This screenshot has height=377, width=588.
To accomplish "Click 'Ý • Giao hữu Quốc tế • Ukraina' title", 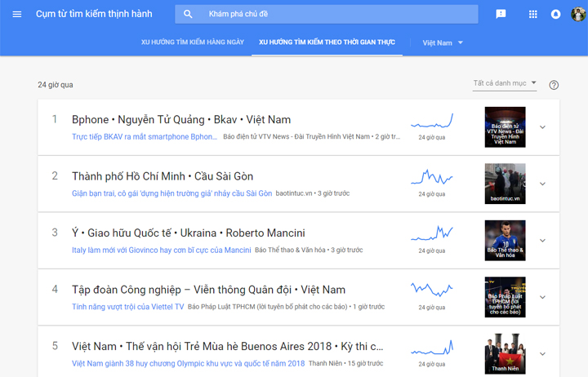I will (189, 233).
